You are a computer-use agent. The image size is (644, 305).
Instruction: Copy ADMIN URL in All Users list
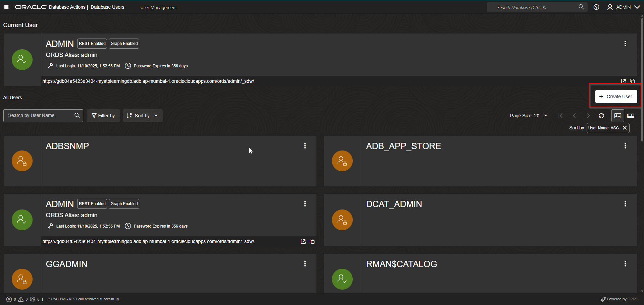click(x=312, y=241)
